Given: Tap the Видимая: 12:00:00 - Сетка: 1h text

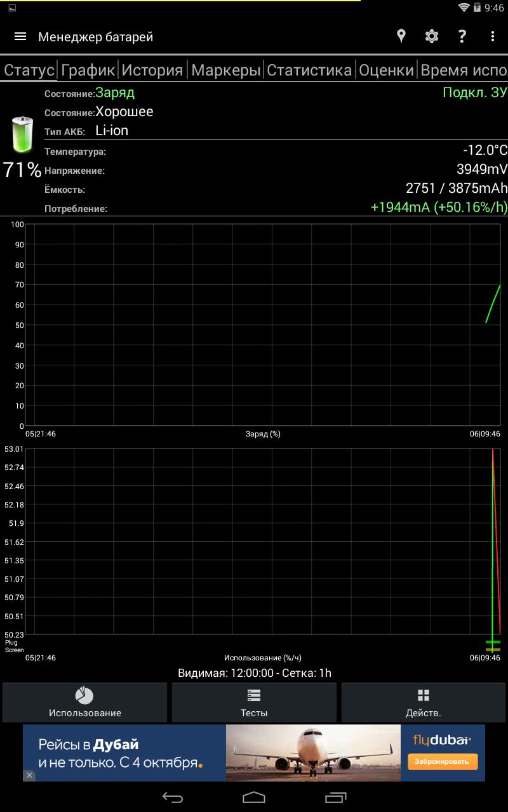Looking at the screenshot, I should pos(254,673).
